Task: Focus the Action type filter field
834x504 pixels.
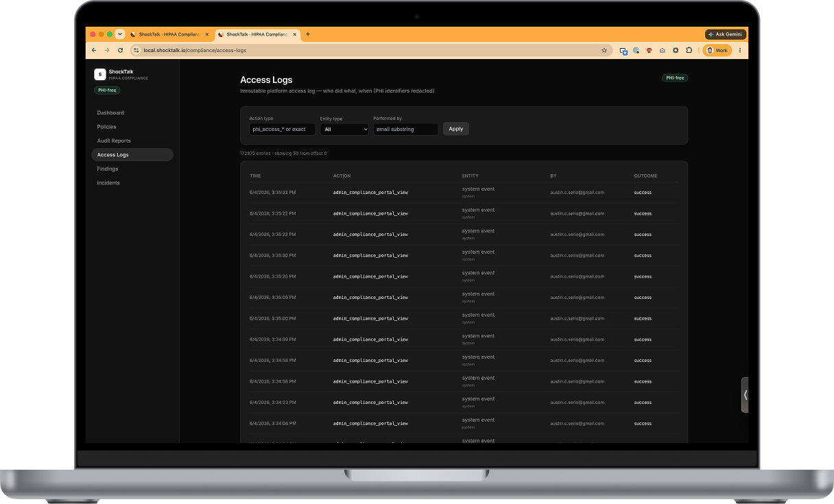Action: [282, 129]
